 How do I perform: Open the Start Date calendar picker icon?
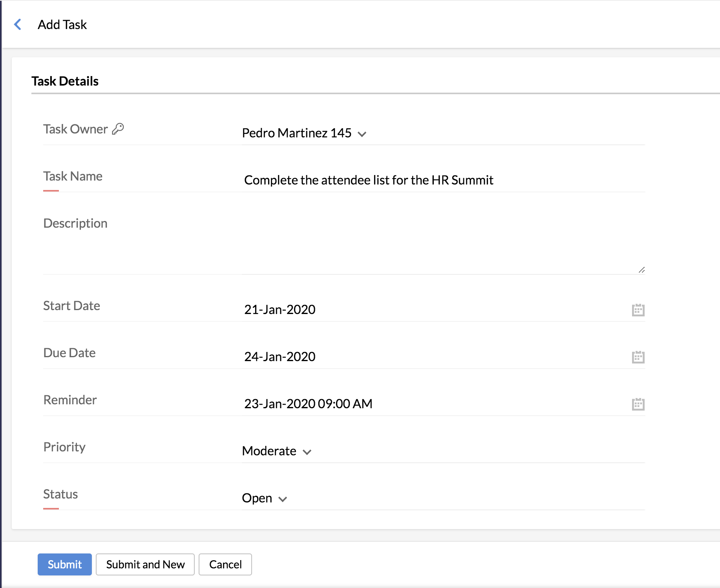coord(638,310)
